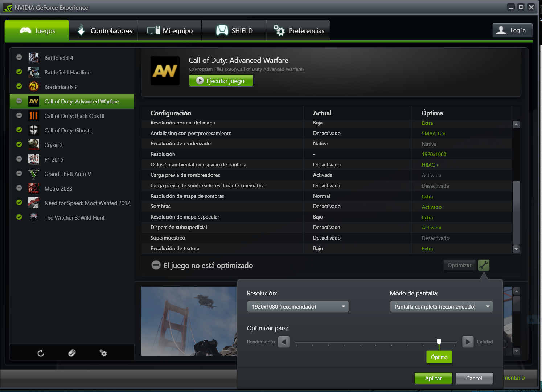Select the Grand Theft Auto V game icon
The width and height of the screenshot is (542, 392).
34,174
